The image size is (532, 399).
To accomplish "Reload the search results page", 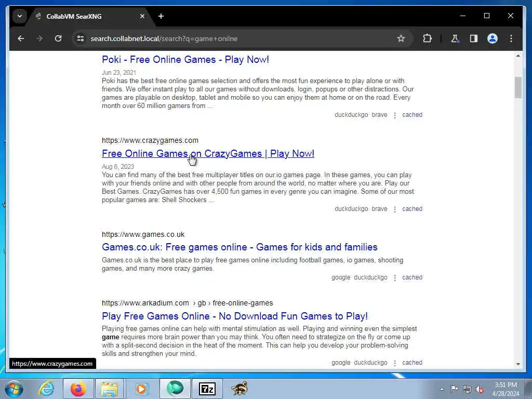I will click(58, 38).
